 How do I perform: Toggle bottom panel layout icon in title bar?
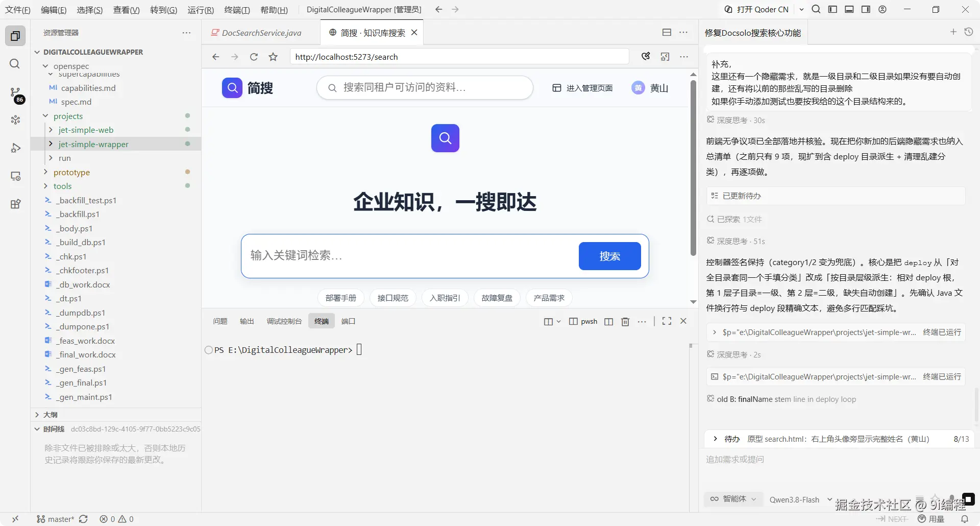click(849, 9)
